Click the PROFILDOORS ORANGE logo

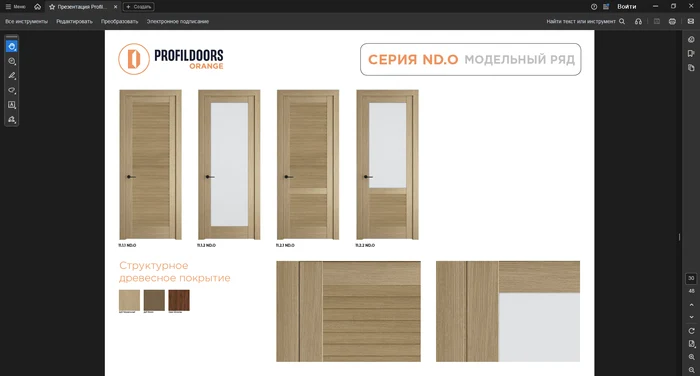[x=171, y=59]
